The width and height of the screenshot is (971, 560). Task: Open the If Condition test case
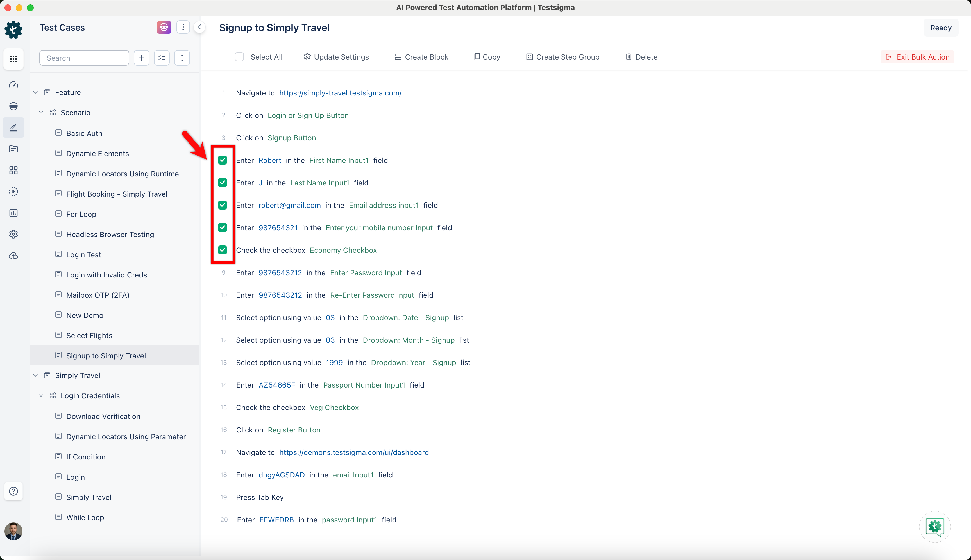tap(86, 457)
